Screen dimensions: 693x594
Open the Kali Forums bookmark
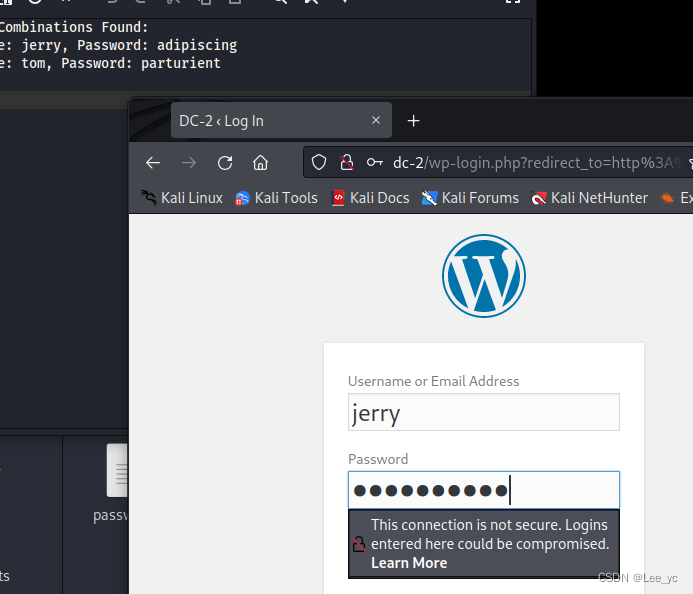coord(470,198)
